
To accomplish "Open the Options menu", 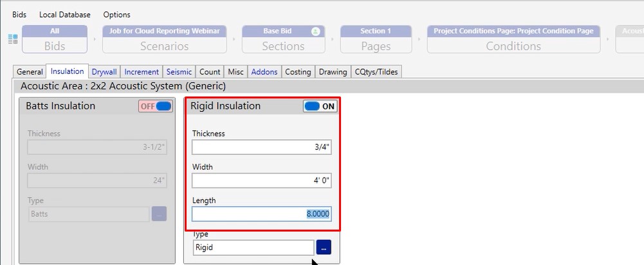I will 116,14.
